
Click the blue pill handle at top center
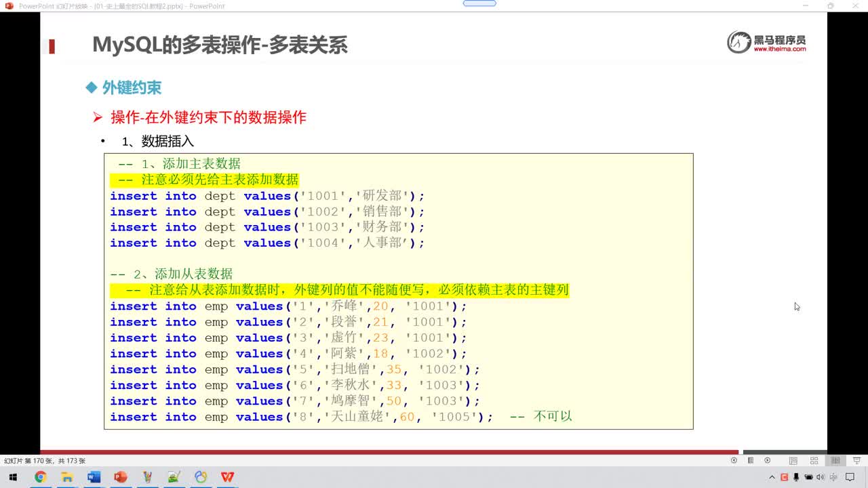click(479, 3)
